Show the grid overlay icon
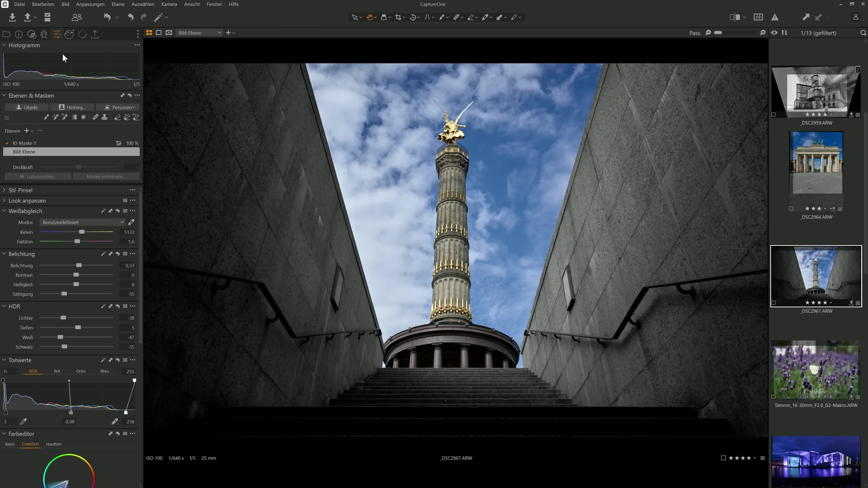Viewport: 868px width, 488px height. tap(758, 17)
